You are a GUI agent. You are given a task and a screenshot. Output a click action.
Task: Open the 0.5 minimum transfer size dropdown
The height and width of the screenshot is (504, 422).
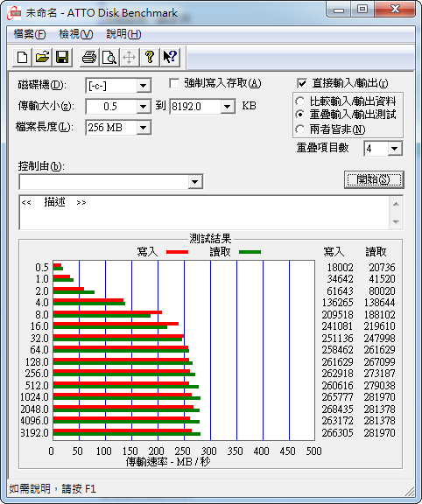(143, 107)
